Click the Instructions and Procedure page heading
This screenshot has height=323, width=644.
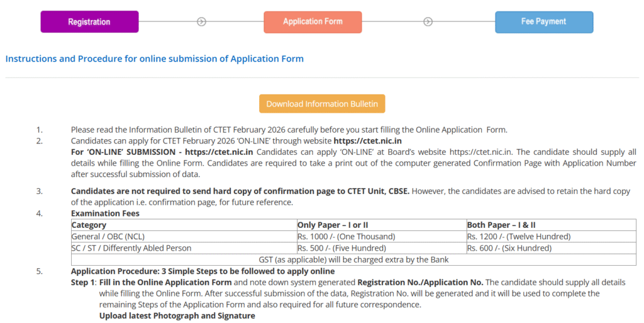(155, 59)
